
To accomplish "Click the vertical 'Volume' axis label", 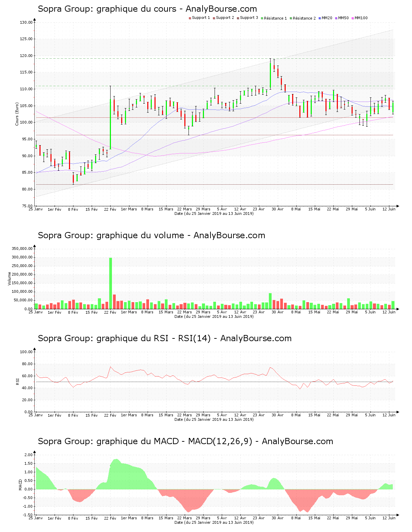I will (9, 279).
